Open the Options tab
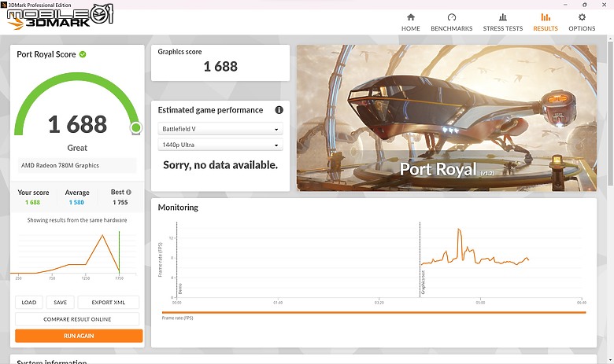 pyautogui.click(x=582, y=22)
